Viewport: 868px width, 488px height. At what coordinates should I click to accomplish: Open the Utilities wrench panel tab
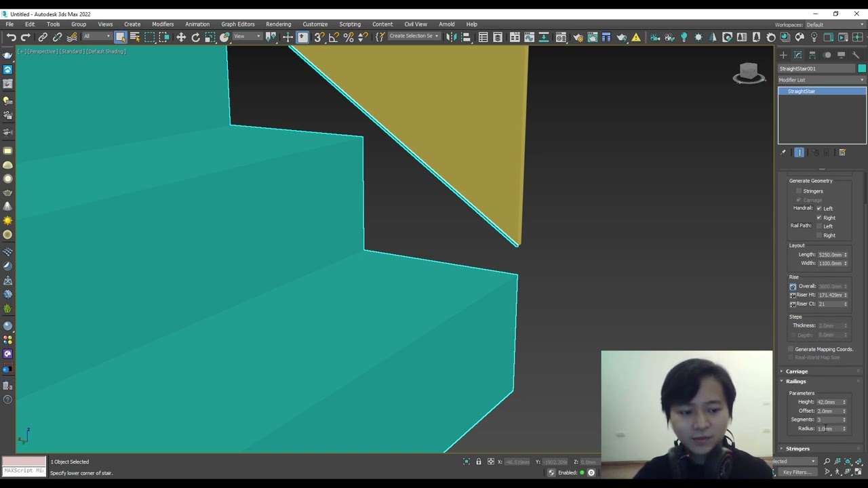point(856,55)
